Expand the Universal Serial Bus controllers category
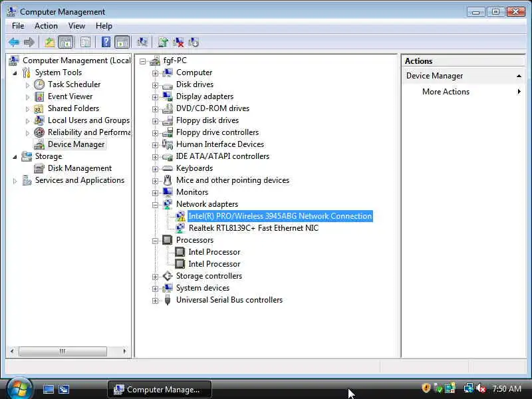This screenshot has height=399, width=532. (x=155, y=301)
